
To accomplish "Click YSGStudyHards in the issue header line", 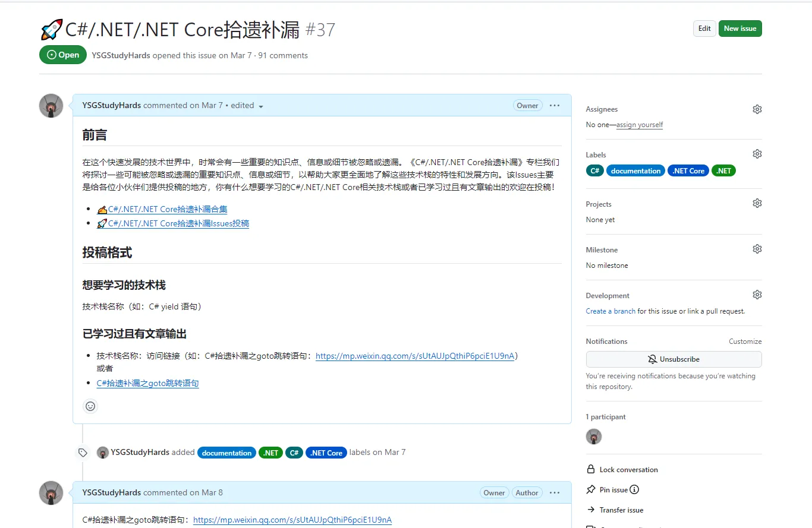I will click(x=121, y=55).
